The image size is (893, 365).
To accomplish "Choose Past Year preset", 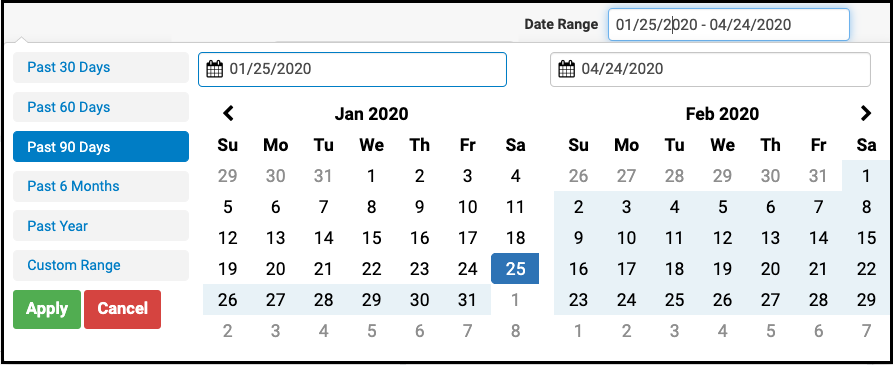I will click(101, 226).
